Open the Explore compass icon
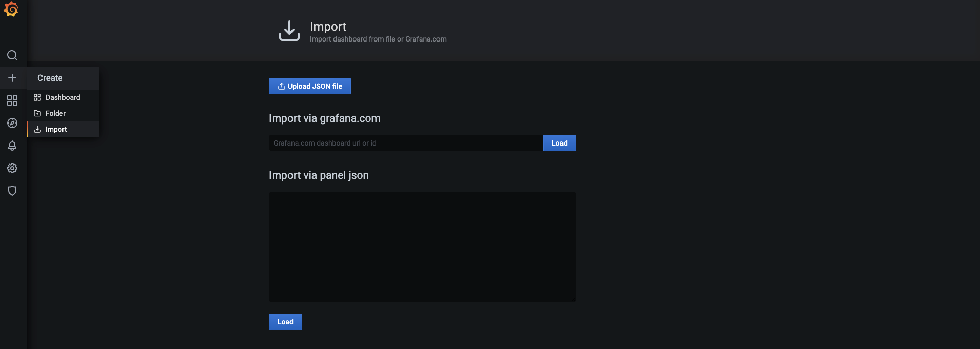This screenshot has width=980, height=349. 12,123
